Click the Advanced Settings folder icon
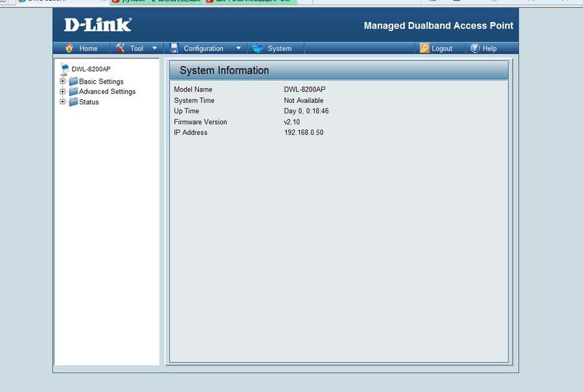Screen dimensions: 583x392 pyautogui.click(x=74, y=91)
